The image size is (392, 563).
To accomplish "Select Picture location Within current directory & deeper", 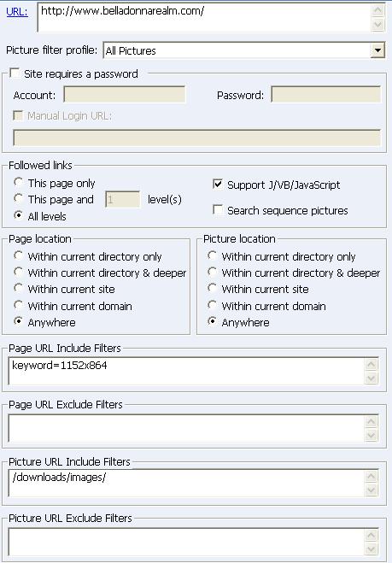I will point(212,273).
